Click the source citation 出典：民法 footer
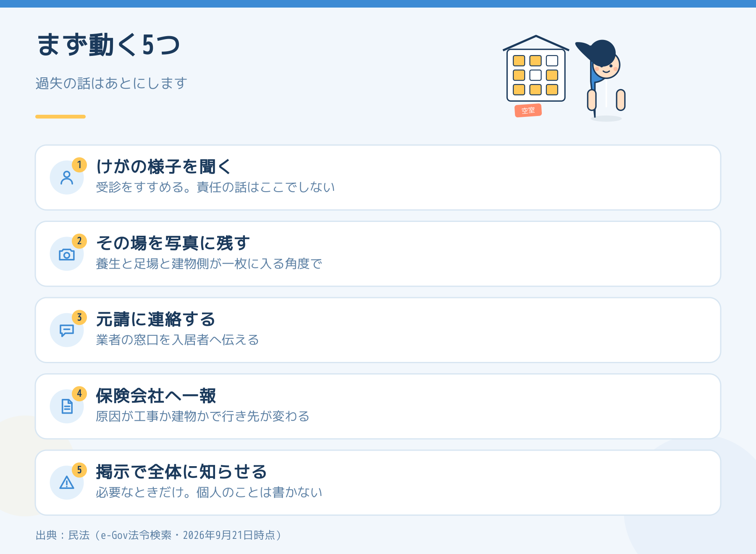756x554 pixels. click(159, 535)
